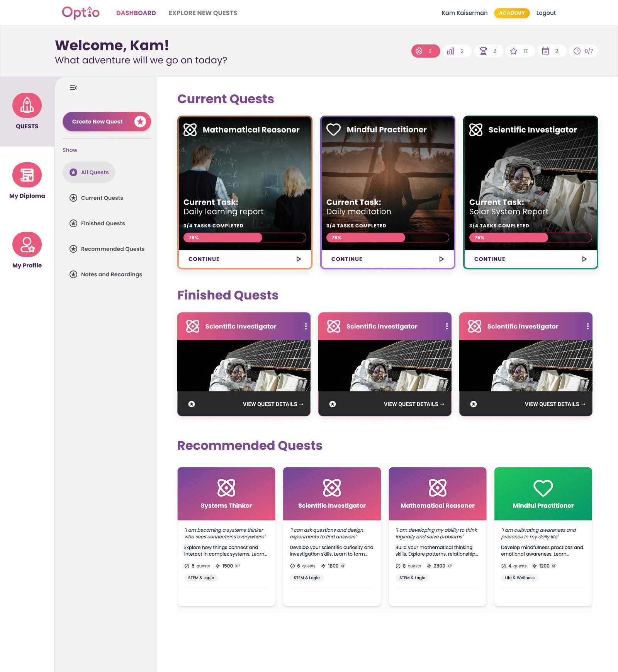Open the Dashboard nav item
The width and height of the screenshot is (618, 672).
136,13
